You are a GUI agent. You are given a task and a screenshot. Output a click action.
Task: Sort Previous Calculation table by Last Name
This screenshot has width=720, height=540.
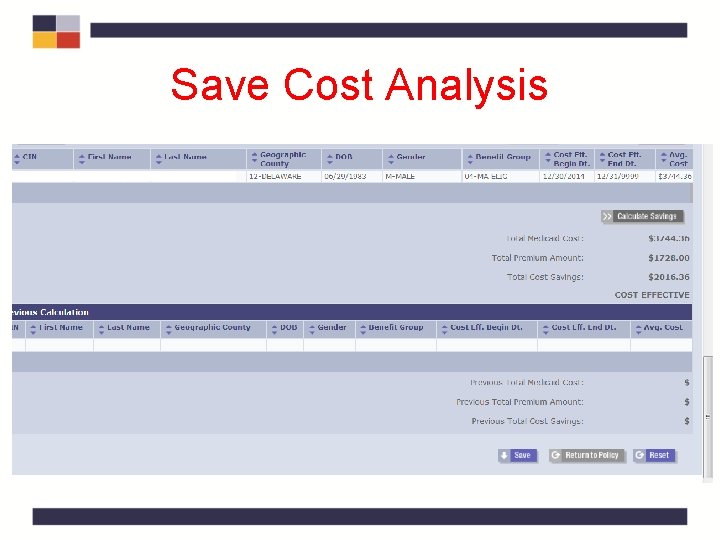click(101, 329)
